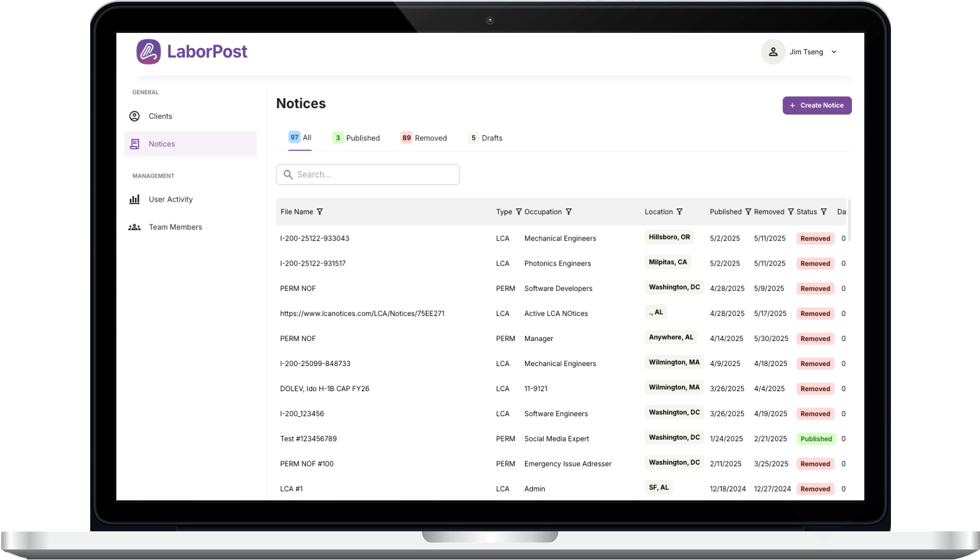Image resolution: width=980 pixels, height=560 pixels.
Task: Click the Type column filter icon
Action: click(518, 212)
